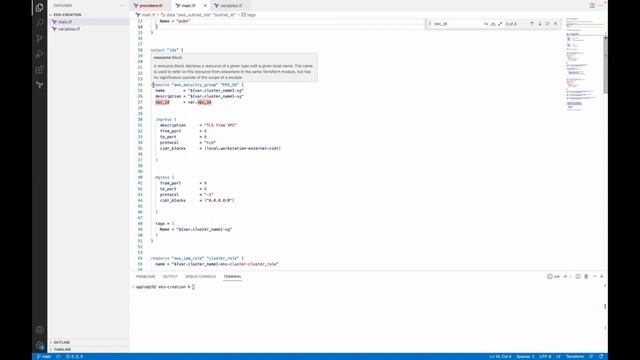Switch to the DEBUG CONSOLE panel tab
Viewport: 640px width, 360px height.
click(200, 276)
